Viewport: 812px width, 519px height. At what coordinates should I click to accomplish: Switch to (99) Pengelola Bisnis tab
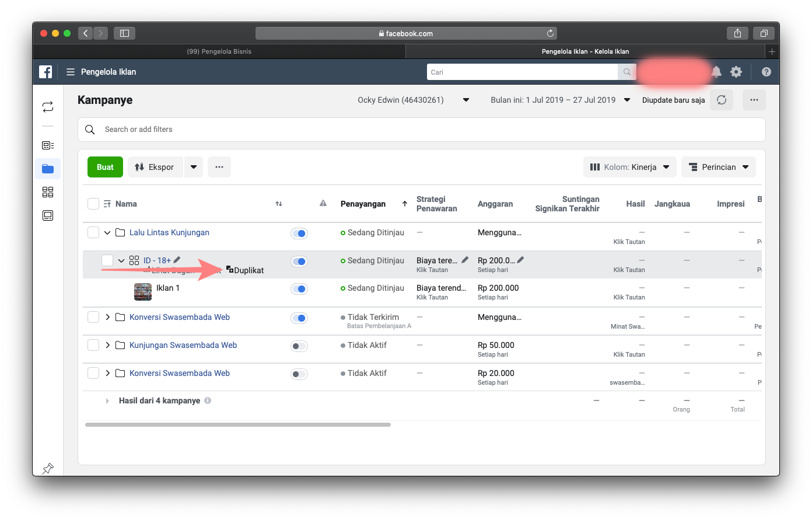point(219,51)
